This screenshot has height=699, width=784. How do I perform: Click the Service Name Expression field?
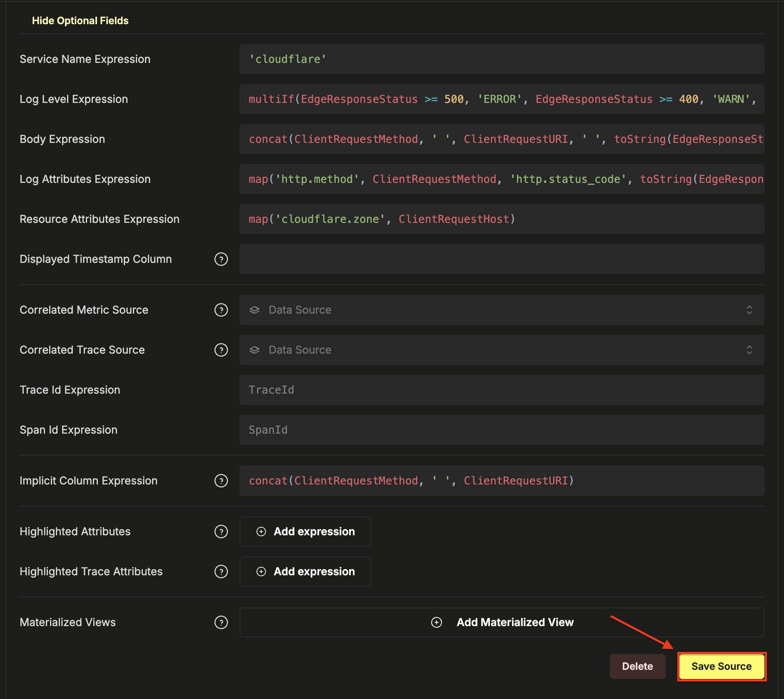tap(501, 59)
